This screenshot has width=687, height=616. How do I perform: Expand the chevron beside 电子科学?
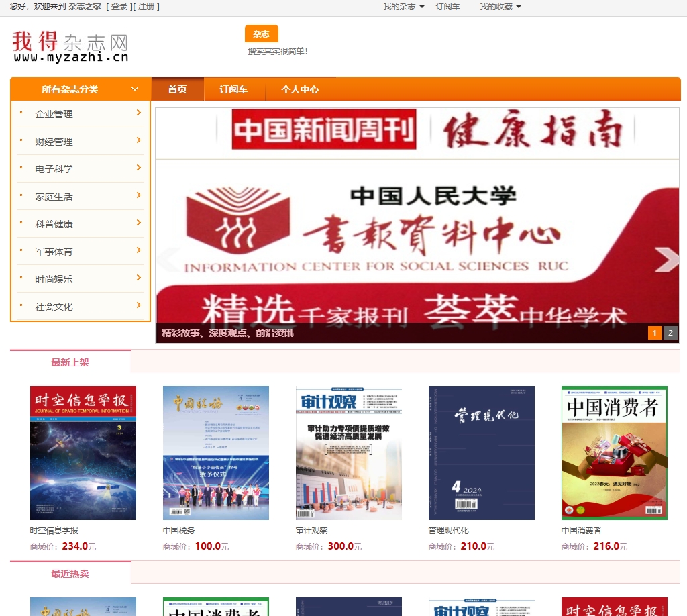click(x=138, y=168)
